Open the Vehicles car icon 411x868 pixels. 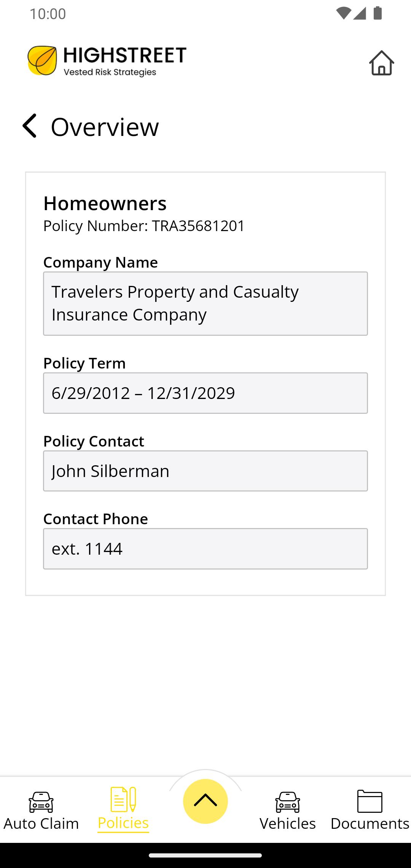click(x=288, y=802)
